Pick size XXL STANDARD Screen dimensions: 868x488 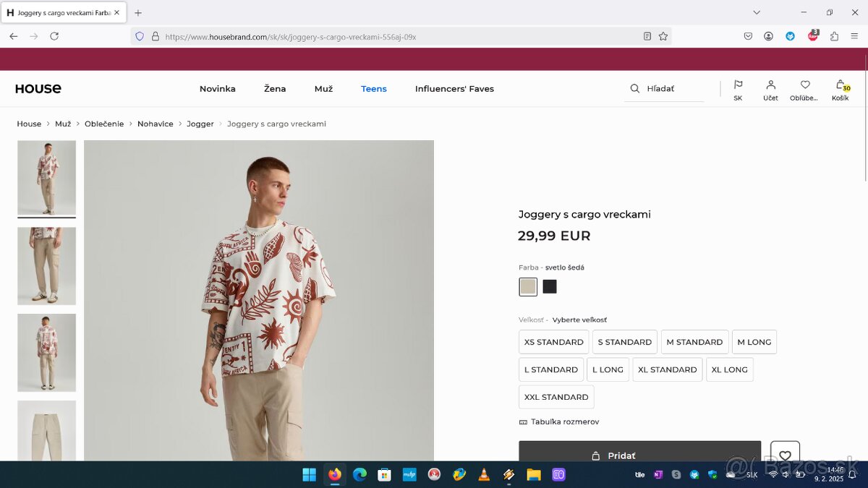pyautogui.click(x=556, y=397)
